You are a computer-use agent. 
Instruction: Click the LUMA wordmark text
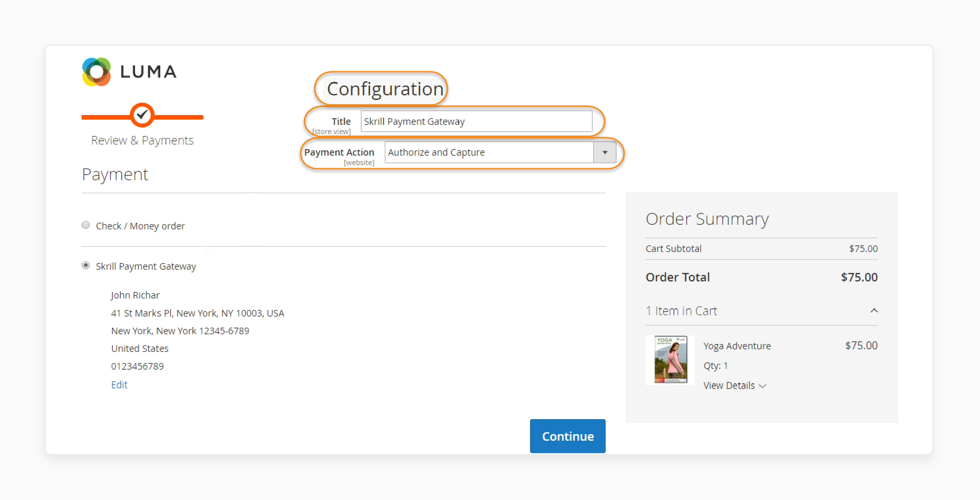pyautogui.click(x=148, y=72)
